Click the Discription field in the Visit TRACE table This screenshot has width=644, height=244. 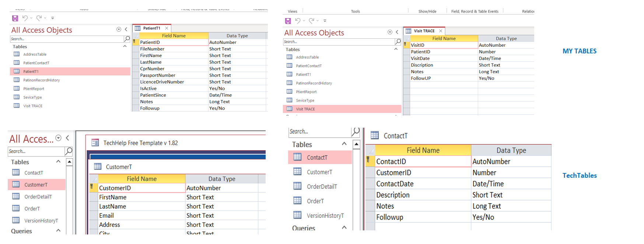coord(444,65)
